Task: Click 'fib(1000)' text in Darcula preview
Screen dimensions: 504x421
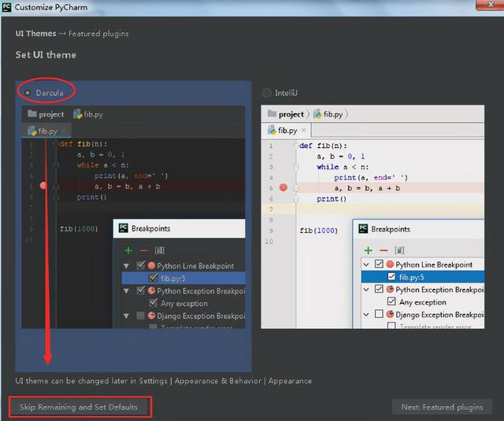Action: tap(79, 229)
